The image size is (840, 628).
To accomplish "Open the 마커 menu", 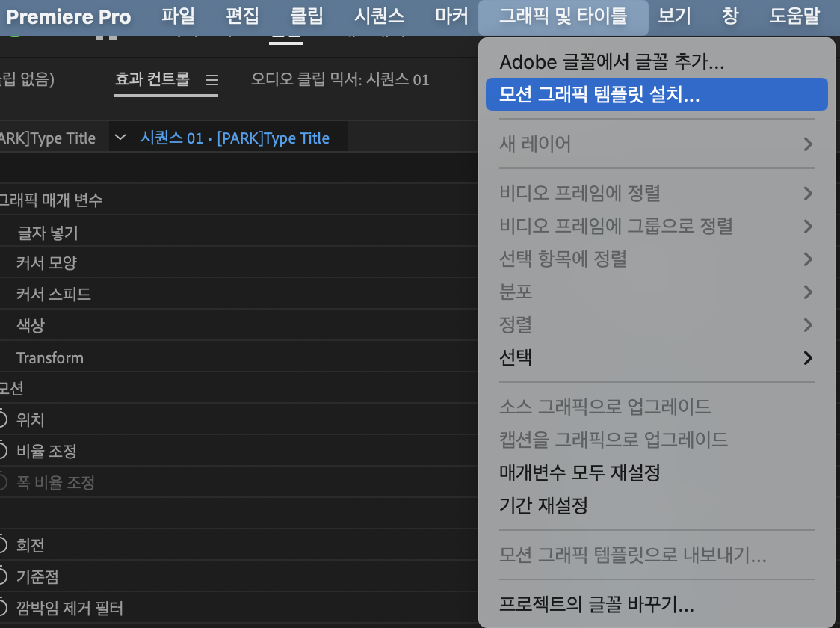I will click(451, 16).
